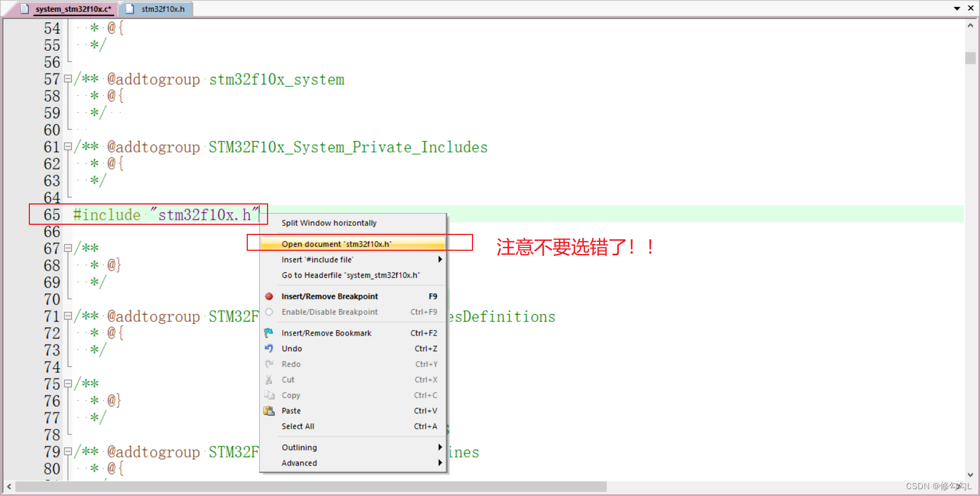980x496 pixels.
Task: Click the Copy pages icon
Action: click(269, 395)
